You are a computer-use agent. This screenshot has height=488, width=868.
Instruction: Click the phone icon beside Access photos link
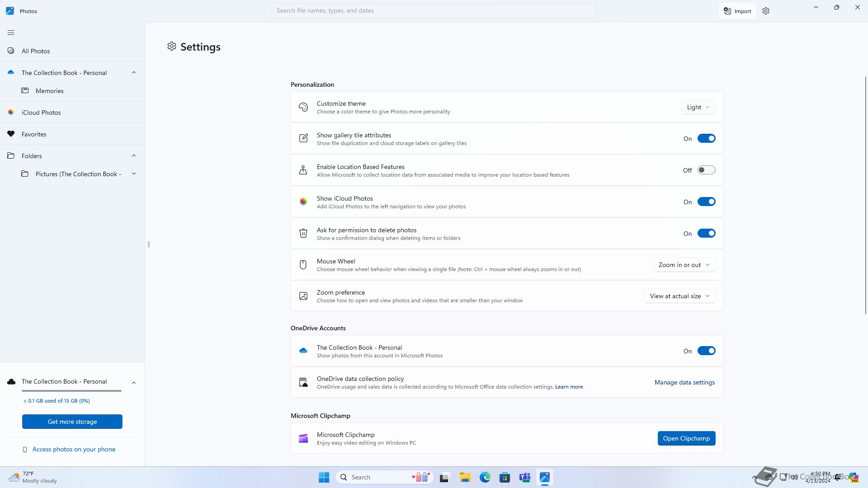coord(25,450)
